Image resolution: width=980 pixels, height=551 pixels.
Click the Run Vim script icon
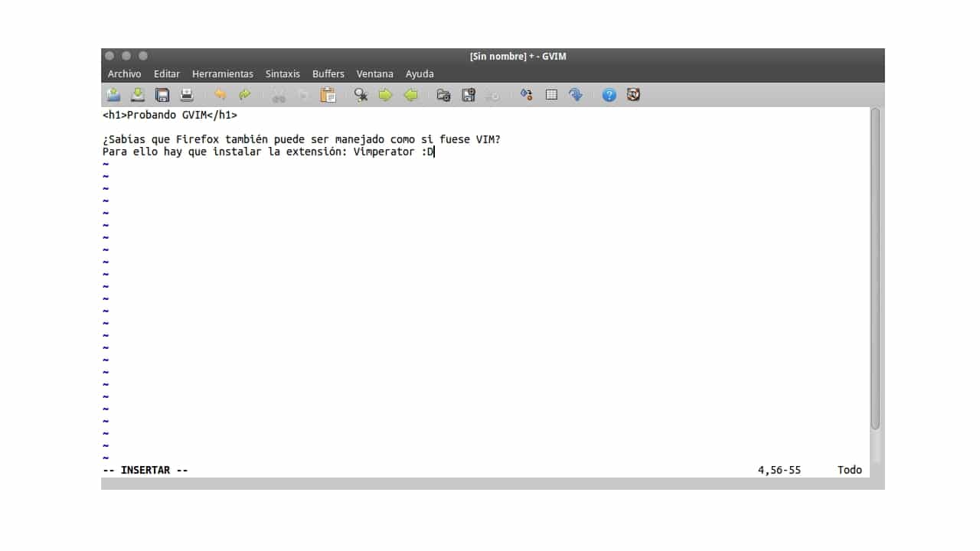(493, 95)
